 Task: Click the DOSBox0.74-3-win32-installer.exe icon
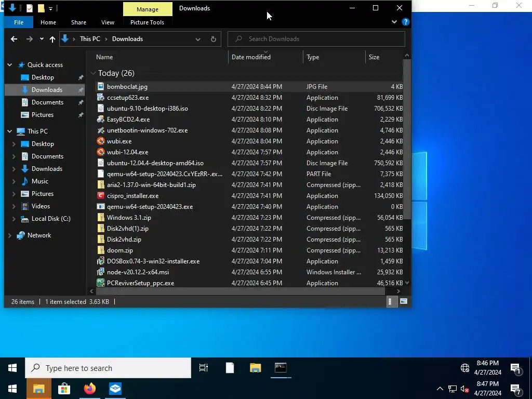(x=100, y=261)
